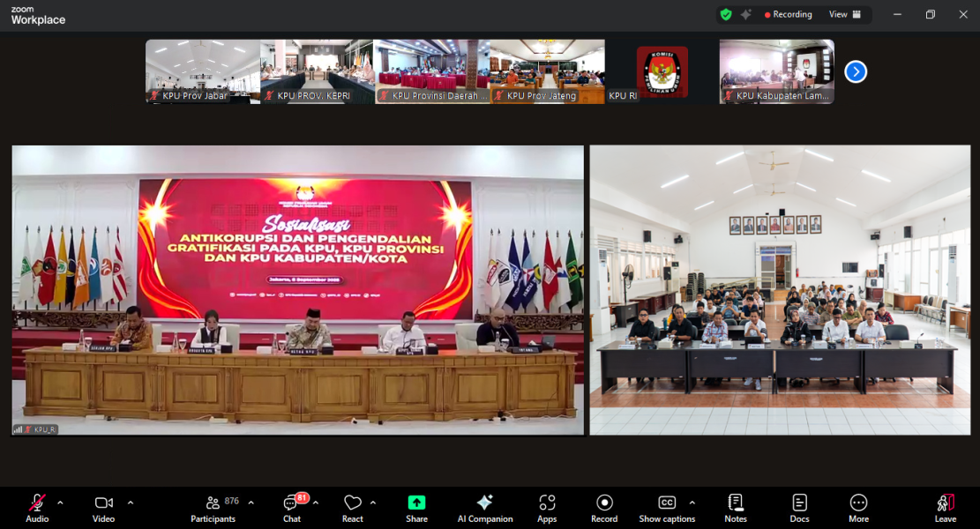Image resolution: width=980 pixels, height=529 pixels.
Task: Expand the Participants options caret
Action: (251, 503)
